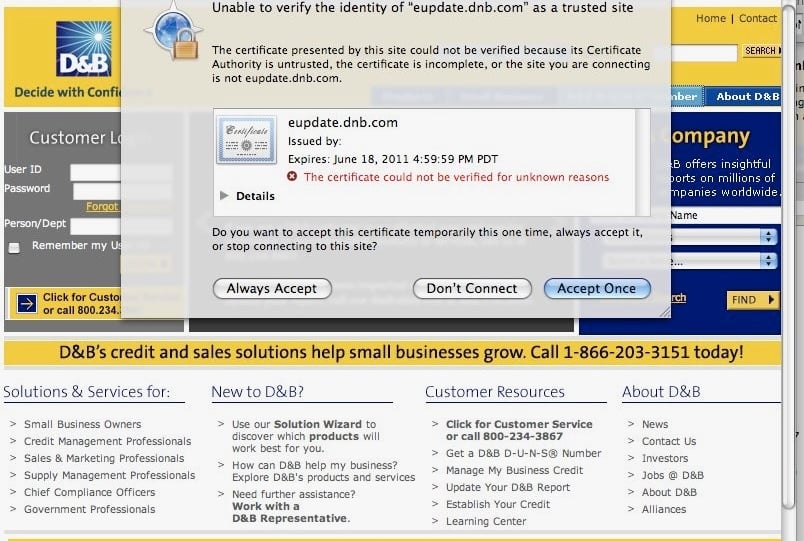The height and width of the screenshot is (541, 804).
Task: Click the Customer Service arrow icon
Action: [27, 304]
